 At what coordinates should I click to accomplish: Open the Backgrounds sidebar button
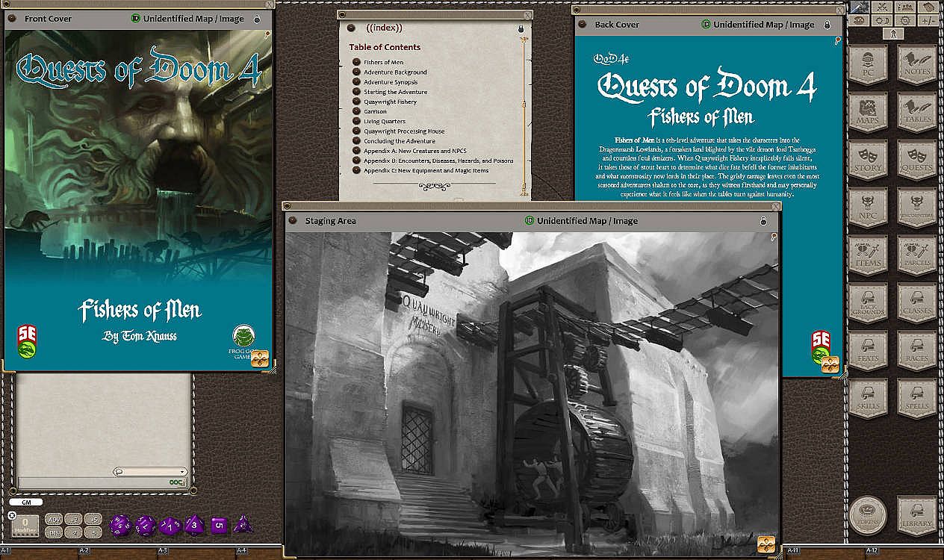(x=868, y=303)
